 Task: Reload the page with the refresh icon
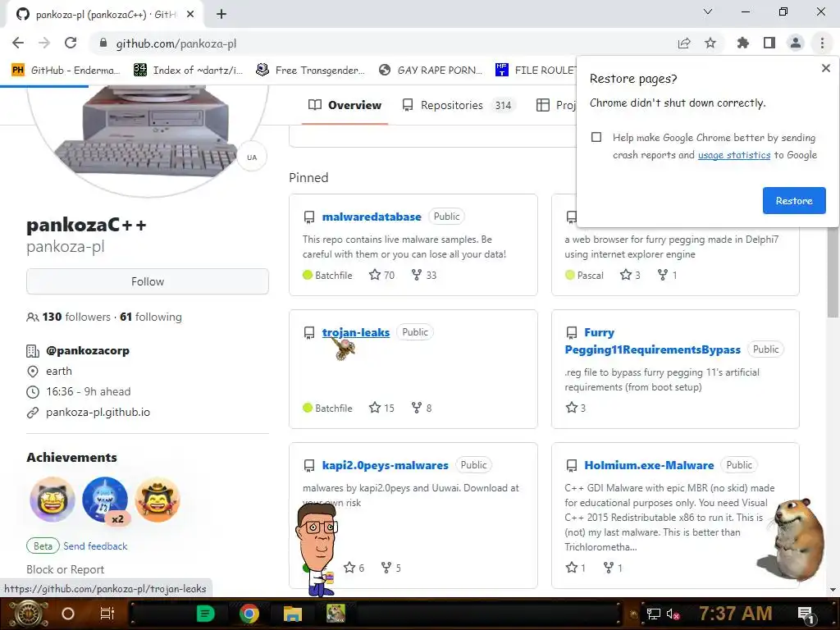[71, 43]
